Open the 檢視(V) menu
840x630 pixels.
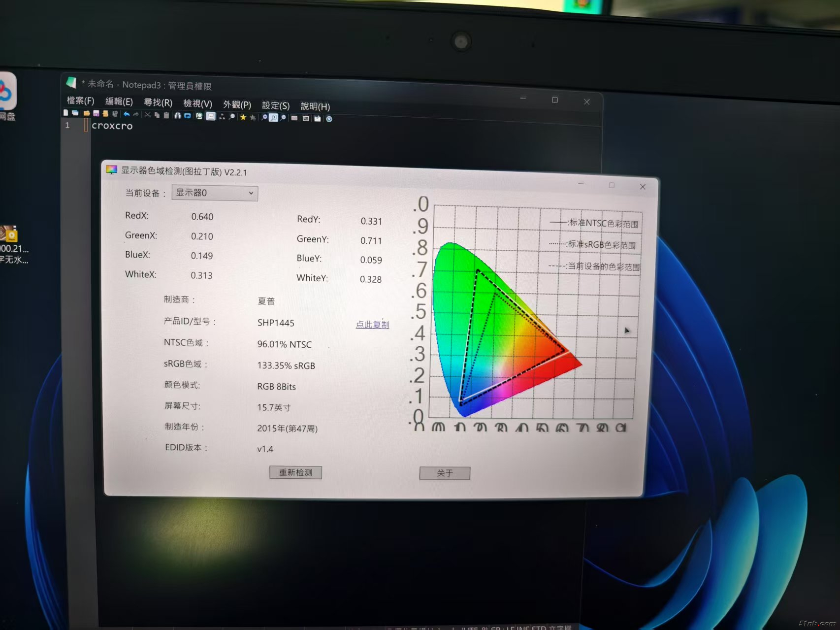(x=197, y=103)
